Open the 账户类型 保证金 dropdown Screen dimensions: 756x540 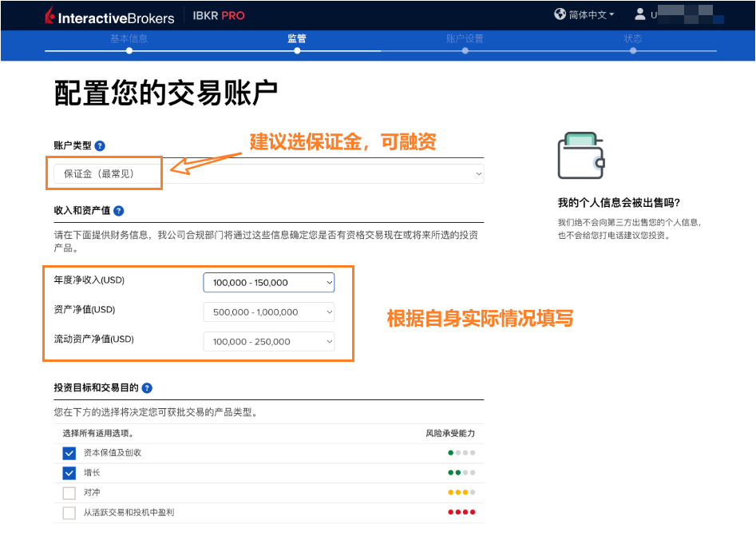[268, 173]
